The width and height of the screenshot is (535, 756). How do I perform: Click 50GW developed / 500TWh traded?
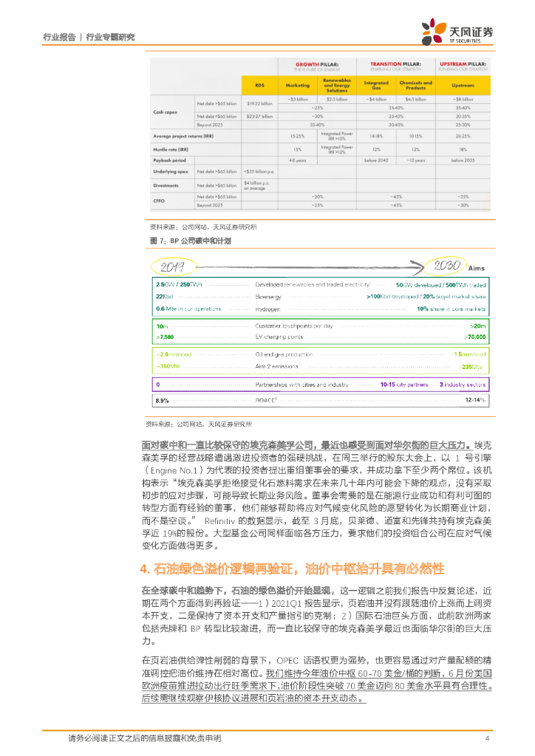(441, 285)
